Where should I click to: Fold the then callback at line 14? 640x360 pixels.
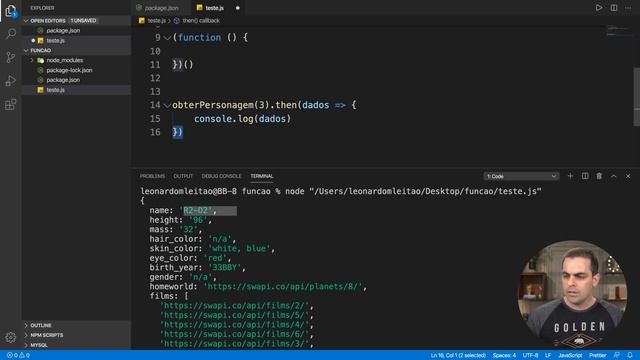(167, 105)
